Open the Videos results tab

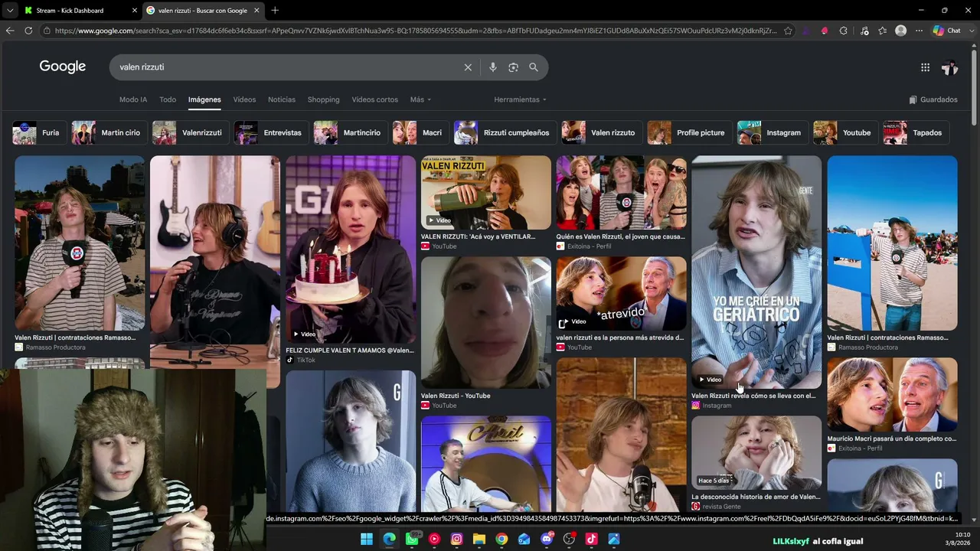(x=244, y=99)
